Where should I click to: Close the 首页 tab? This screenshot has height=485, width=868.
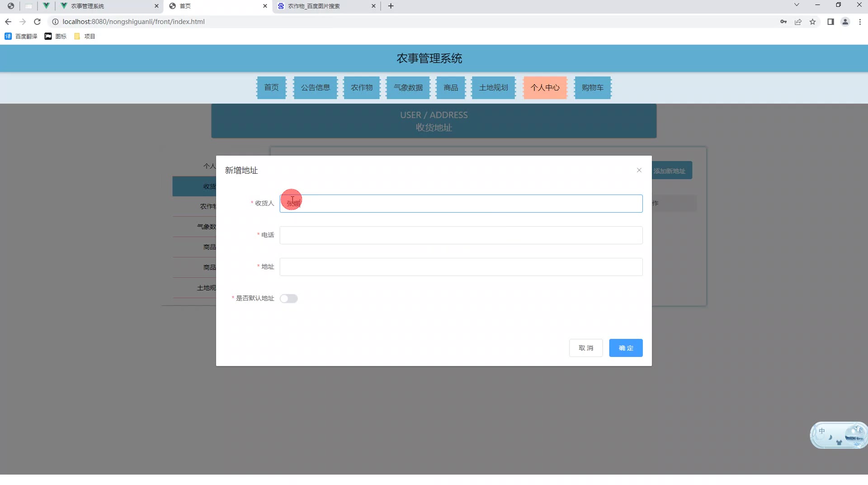tap(265, 6)
